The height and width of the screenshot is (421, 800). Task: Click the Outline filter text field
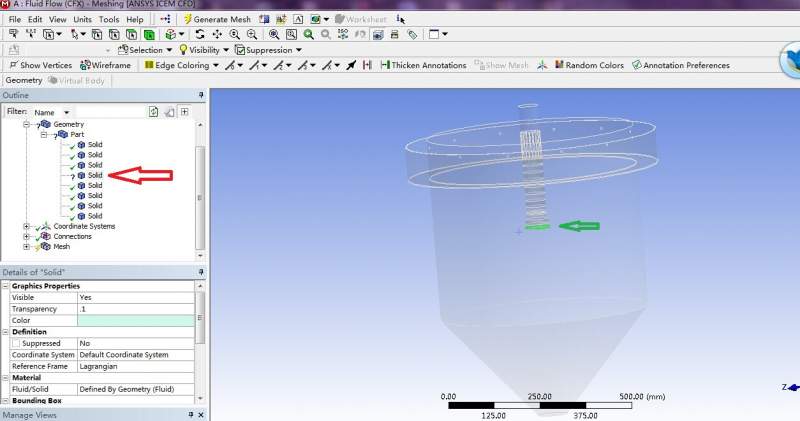tap(109, 112)
